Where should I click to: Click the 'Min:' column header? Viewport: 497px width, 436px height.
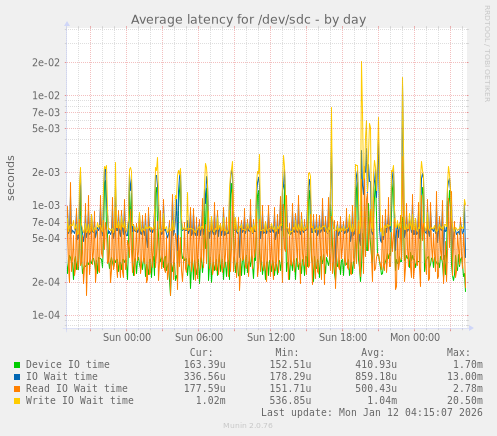click(287, 352)
